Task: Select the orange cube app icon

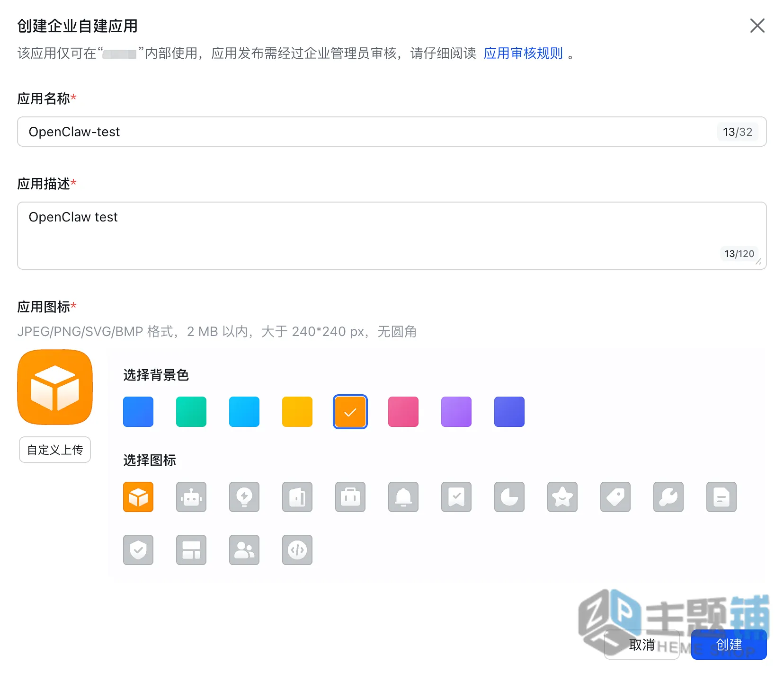Action: click(x=138, y=497)
